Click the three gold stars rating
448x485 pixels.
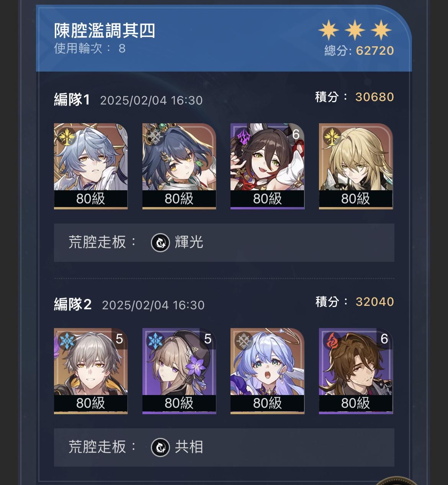(x=355, y=30)
